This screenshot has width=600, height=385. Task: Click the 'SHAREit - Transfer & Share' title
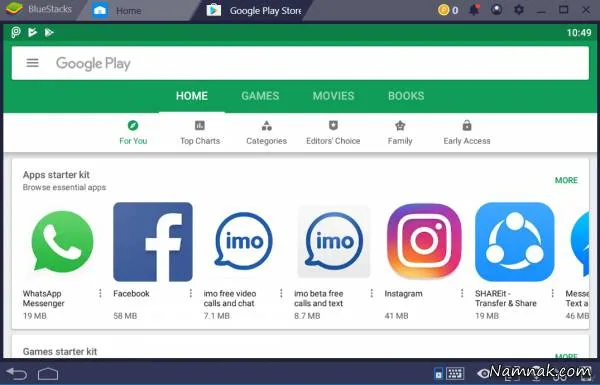click(505, 299)
